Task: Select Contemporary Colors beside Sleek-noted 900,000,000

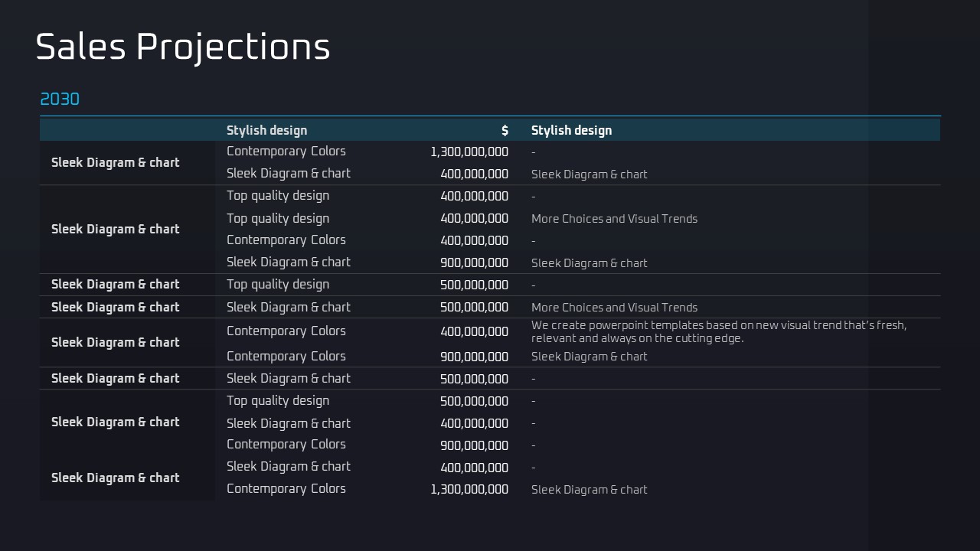Action: (x=286, y=356)
